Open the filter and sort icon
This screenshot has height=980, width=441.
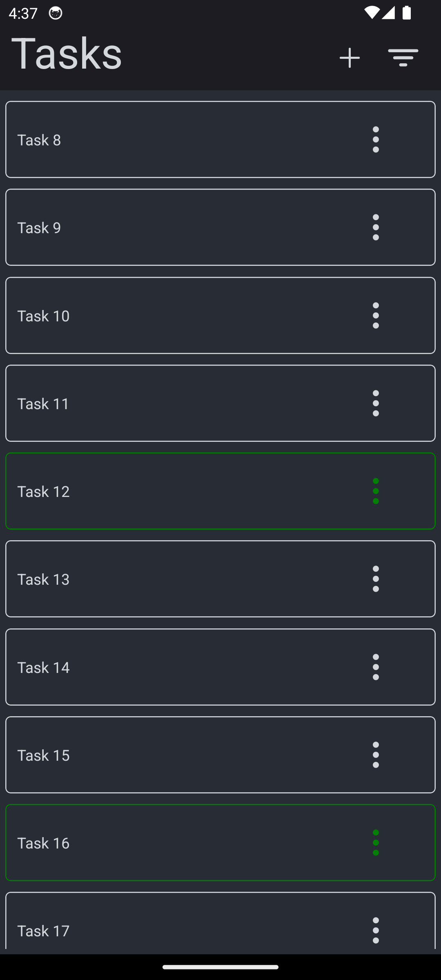click(403, 58)
